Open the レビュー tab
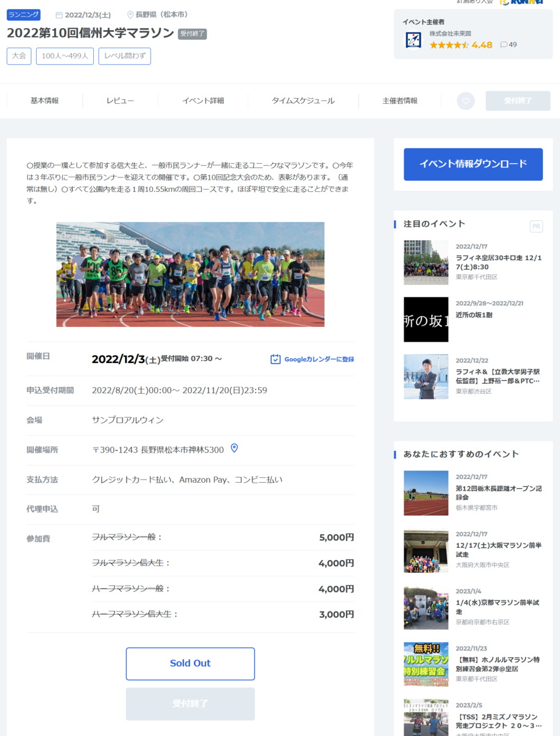 point(120,101)
